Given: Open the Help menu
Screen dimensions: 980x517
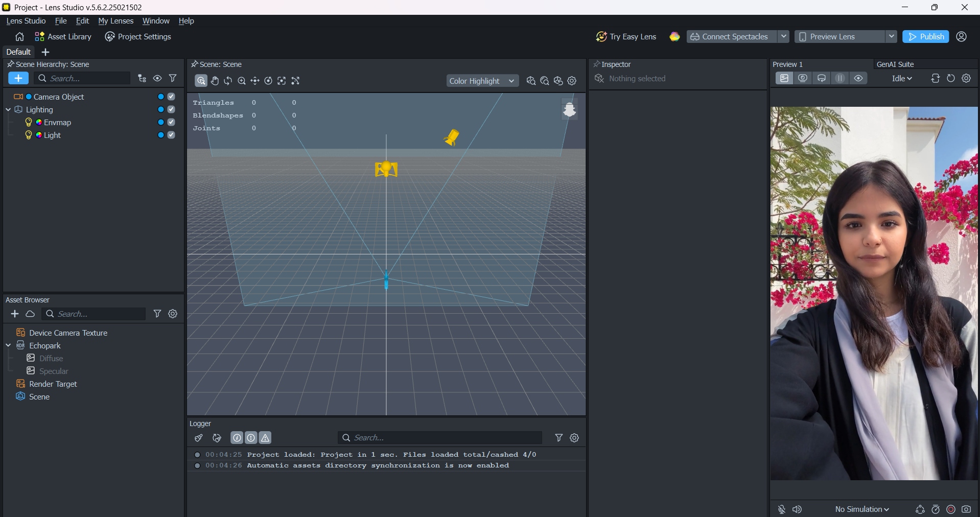Looking at the screenshot, I should [x=186, y=21].
